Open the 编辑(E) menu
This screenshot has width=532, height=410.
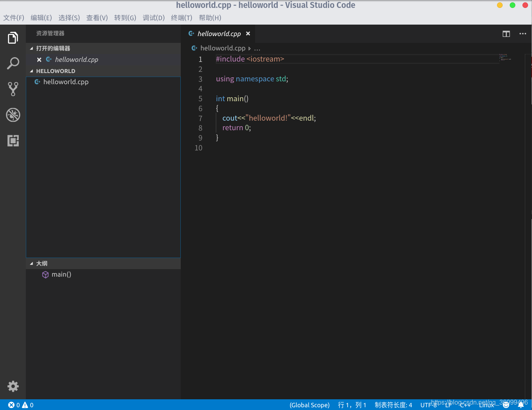coord(41,18)
